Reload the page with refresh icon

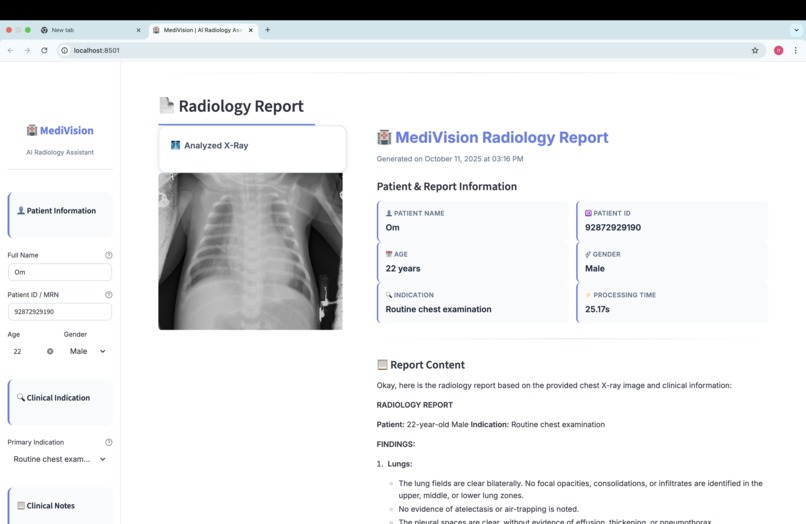44,50
